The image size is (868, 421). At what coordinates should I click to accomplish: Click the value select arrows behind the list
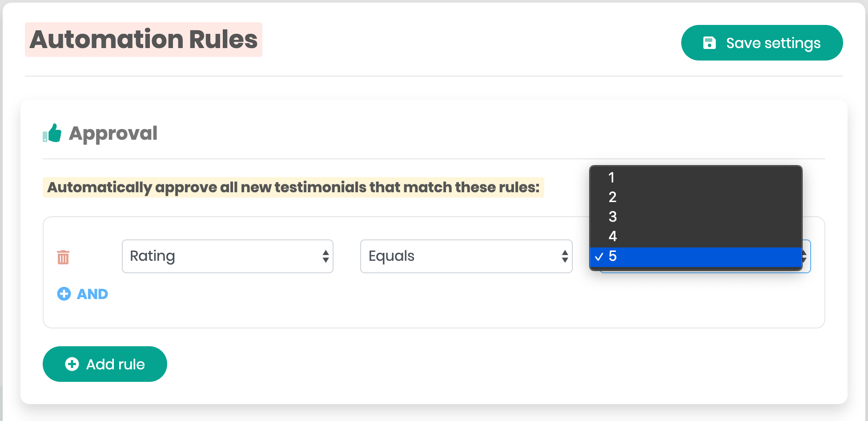(x=806, y=256)
